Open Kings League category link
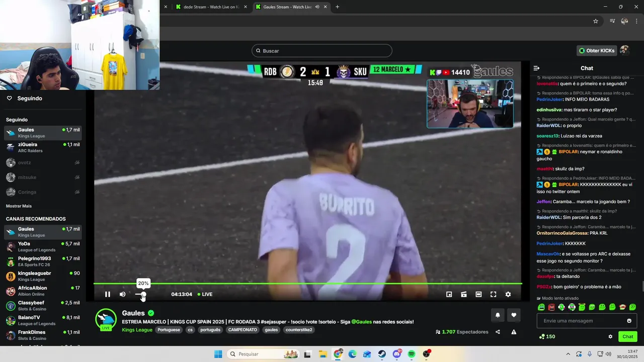 pos(137,330)
